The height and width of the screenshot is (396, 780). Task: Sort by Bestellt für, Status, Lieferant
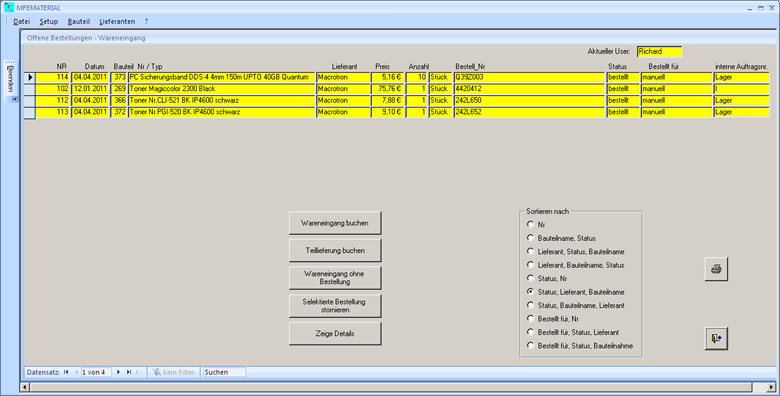(530, 332)
